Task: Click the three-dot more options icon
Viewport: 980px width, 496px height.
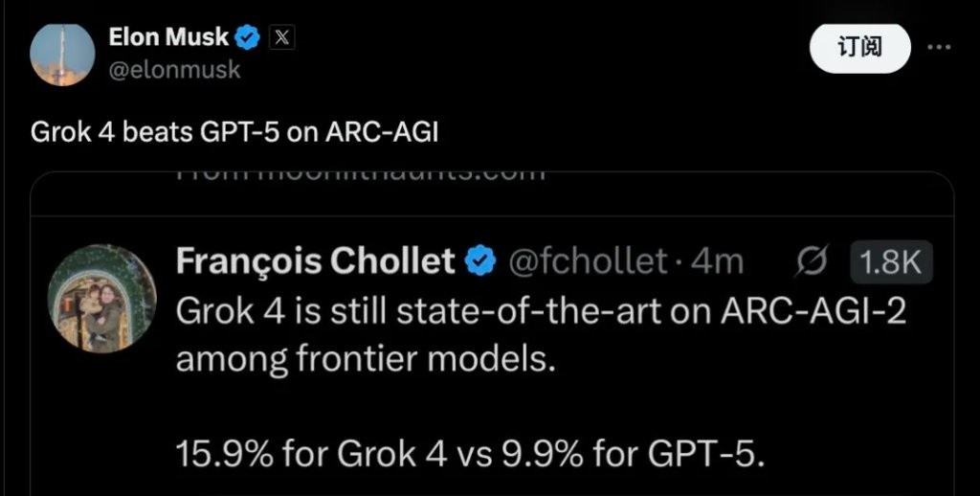Action: point(942,47)
